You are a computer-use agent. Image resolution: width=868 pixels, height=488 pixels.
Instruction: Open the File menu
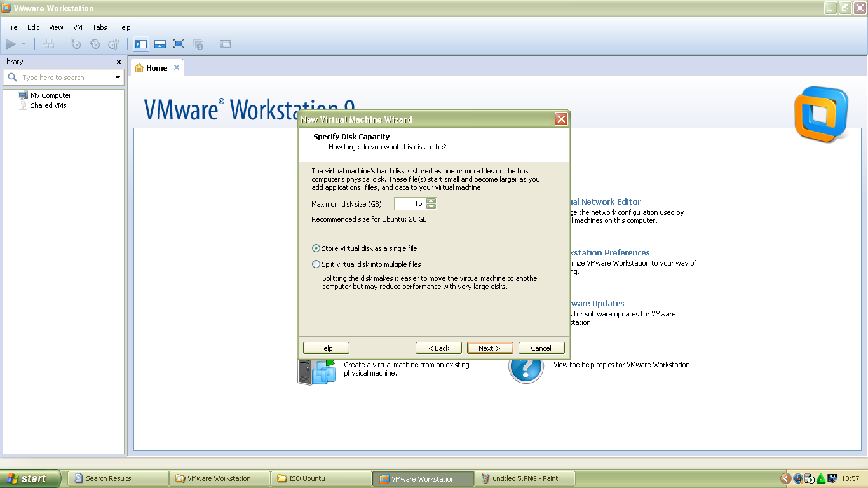pos(12,27)
